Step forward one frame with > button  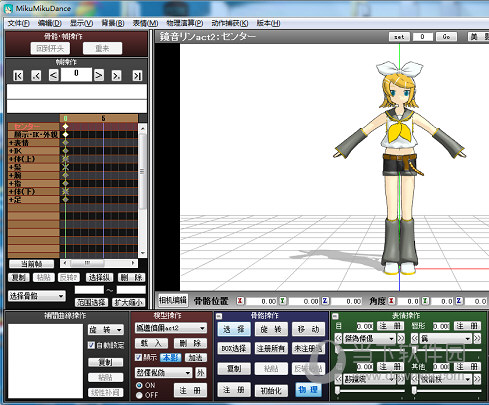pyautogui.click(x=99, y=75)
